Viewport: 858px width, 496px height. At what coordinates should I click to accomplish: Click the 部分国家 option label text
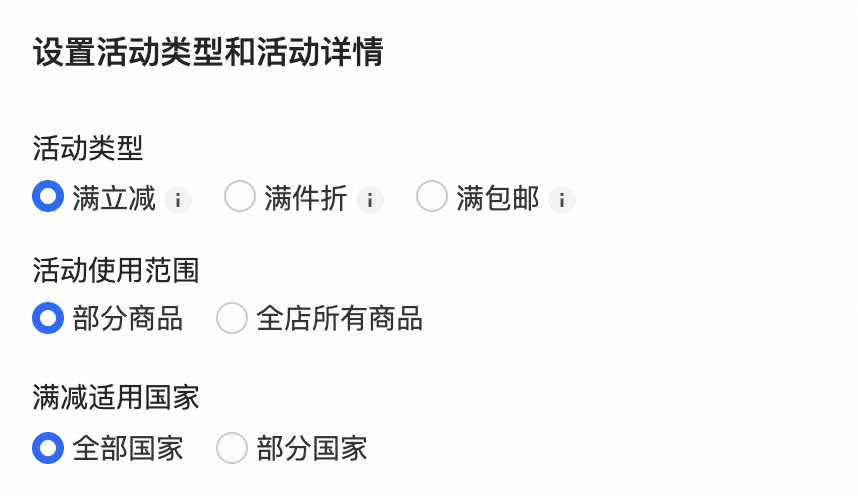click(x=312, y=448)
